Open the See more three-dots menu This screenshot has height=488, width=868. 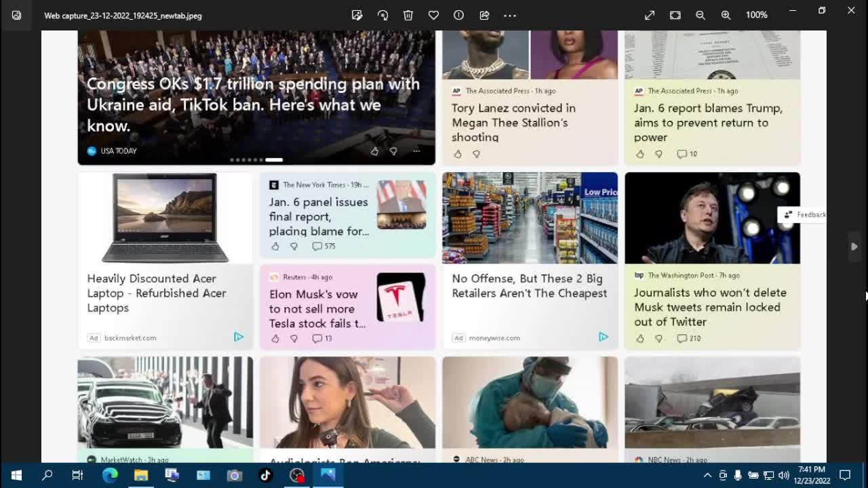510,15
